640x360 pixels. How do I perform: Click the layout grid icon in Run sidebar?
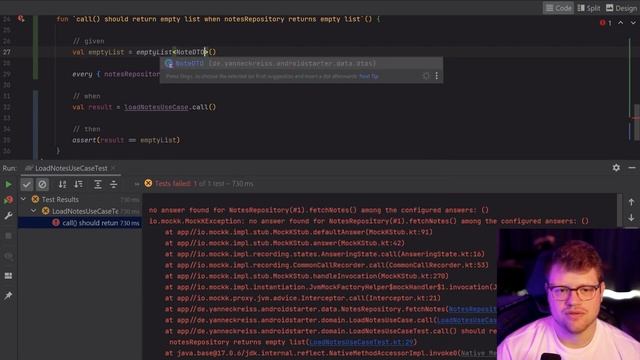[8, 276]
